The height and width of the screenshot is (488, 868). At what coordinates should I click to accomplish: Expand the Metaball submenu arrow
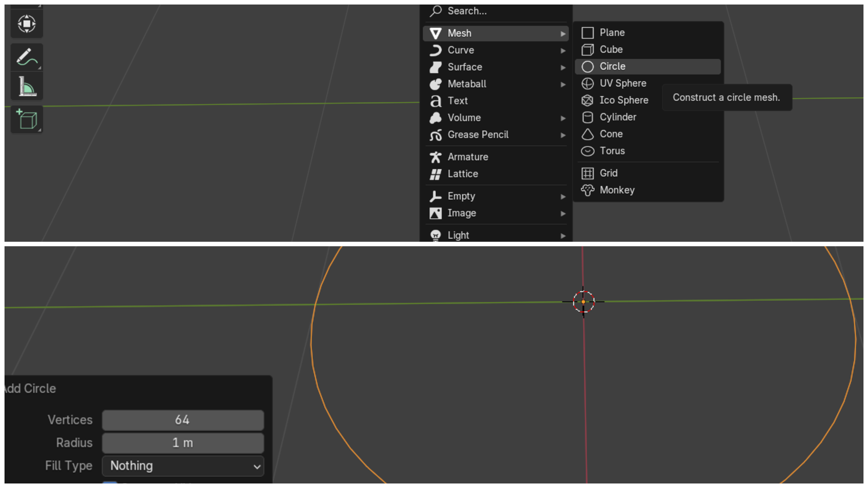pyautogui.click(x=563, y=84)
